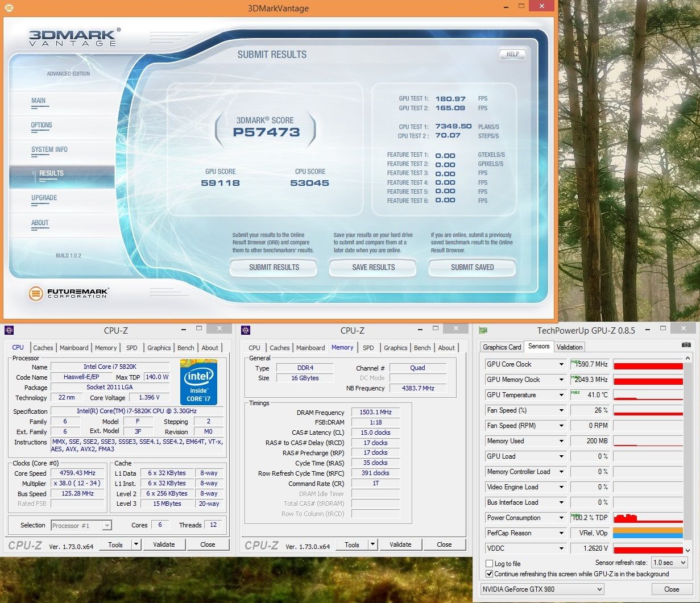Screen dimensions: 700x603
Task: Enable Log to file checkbox in GPU-Z
Action: point(489,564)
